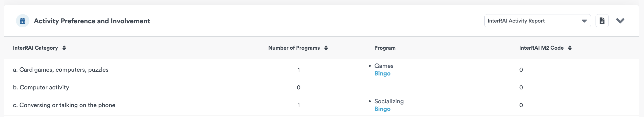Image resolution: width=644 pixels, height=117 pixels.
Task: Open the InterRAI Activity Report dropdown
Action: click(537, 21)
